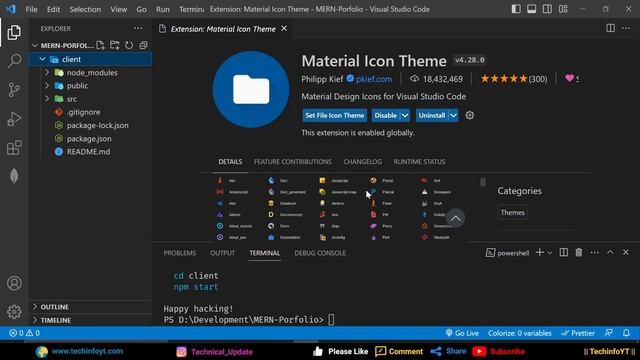Open the Disable dropdown arrow

click(x=405, y=116)
